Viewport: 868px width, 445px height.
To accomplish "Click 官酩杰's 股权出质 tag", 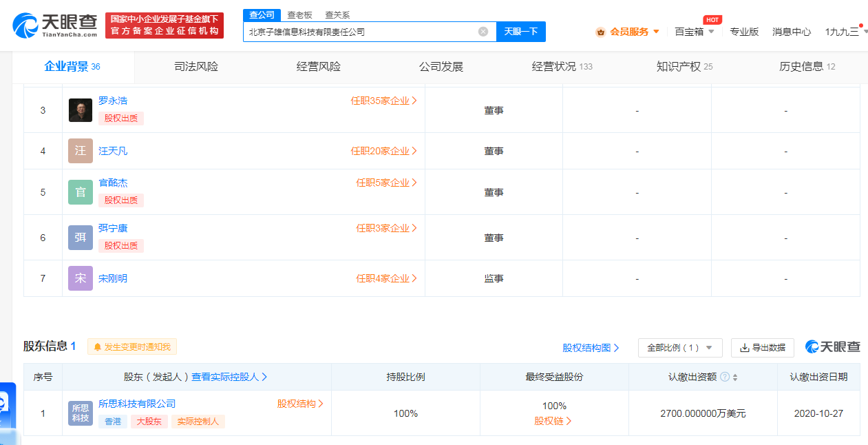I will [121, 200].
